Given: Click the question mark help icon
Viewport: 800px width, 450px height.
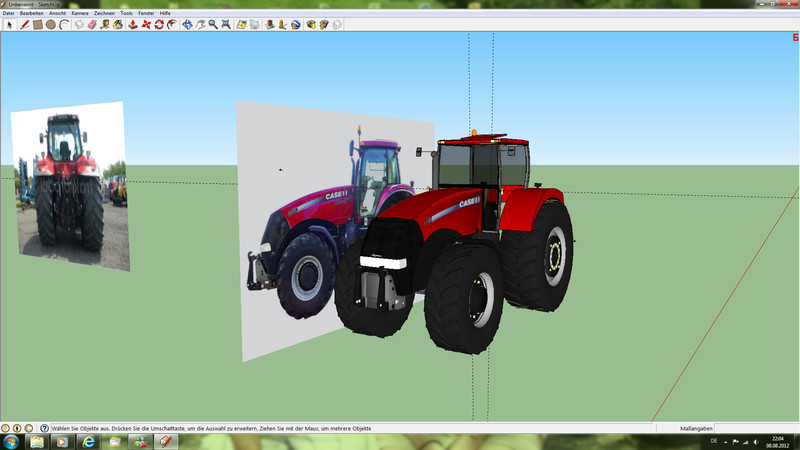Looking at the screenshot, I should 44,429.
